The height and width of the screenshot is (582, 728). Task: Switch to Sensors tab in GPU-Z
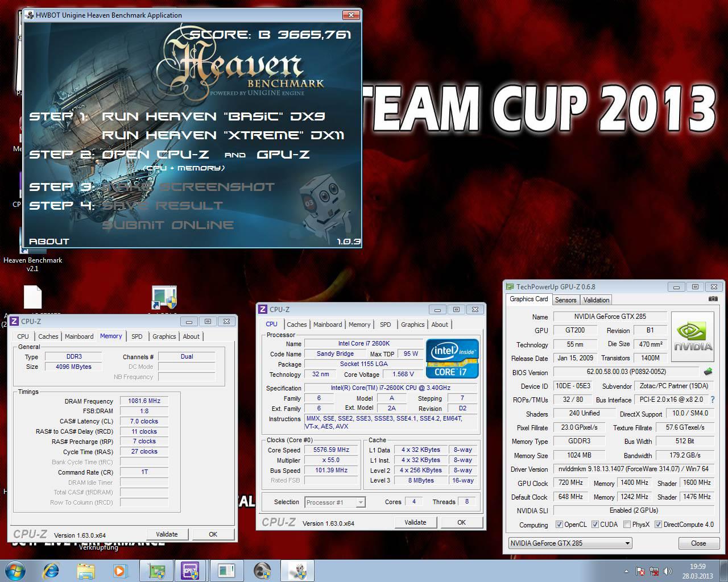pos(565,300)
